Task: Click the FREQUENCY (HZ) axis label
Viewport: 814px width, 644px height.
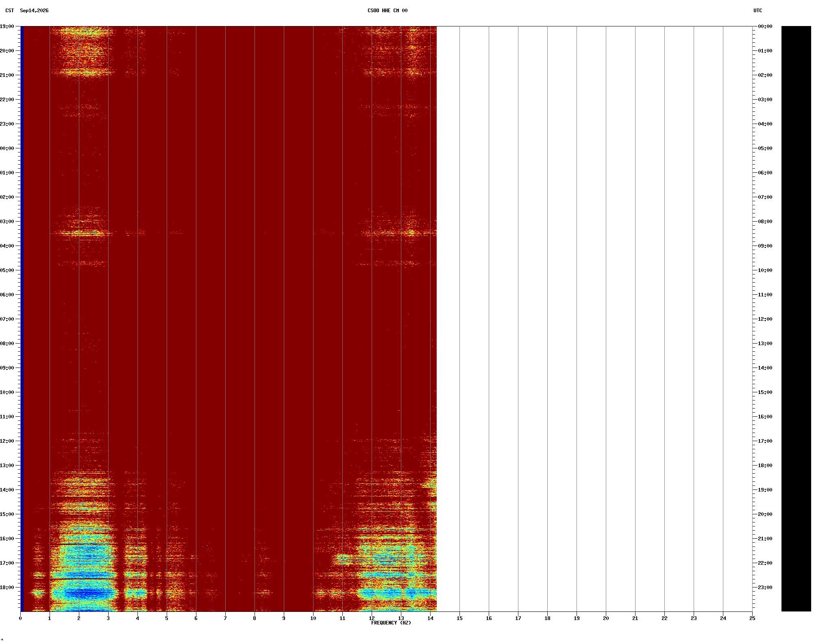Action: (x=391, y=623)
